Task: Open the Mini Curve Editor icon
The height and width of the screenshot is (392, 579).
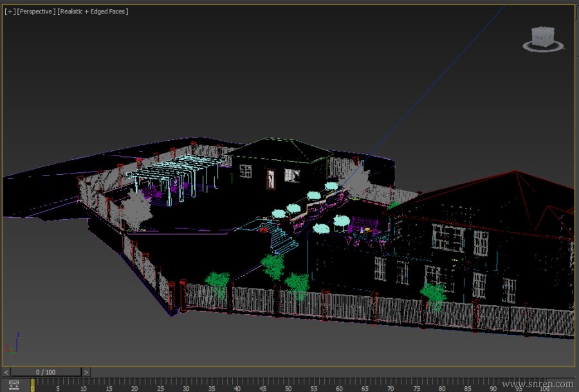Action: pyautogui.click(x=14, y=384)
